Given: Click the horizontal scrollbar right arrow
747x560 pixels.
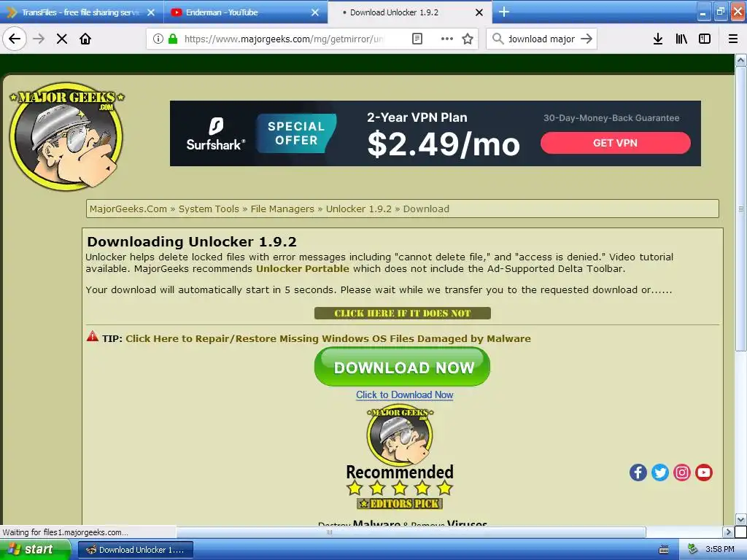Looking at the screenshot, I should [x=727, y=532].
